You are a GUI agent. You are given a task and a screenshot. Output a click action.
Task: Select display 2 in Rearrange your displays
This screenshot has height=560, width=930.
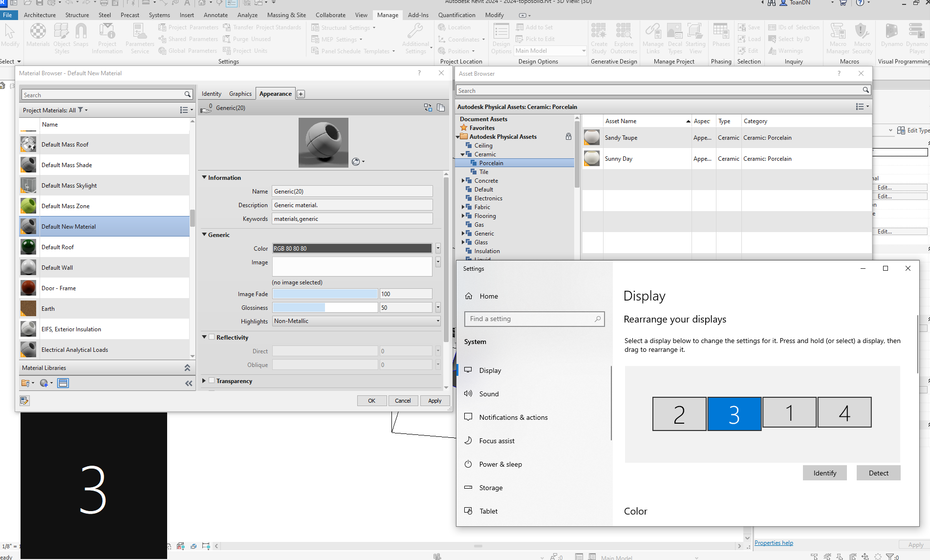(x=679, y=414)
